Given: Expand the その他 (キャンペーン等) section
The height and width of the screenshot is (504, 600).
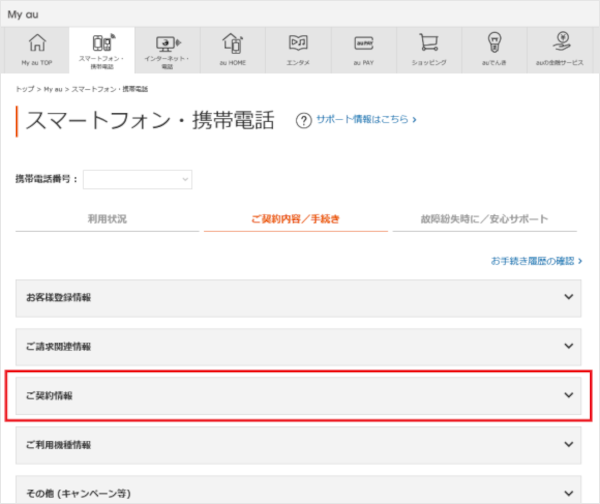Looking at the screenshot, I should (299, 491).
